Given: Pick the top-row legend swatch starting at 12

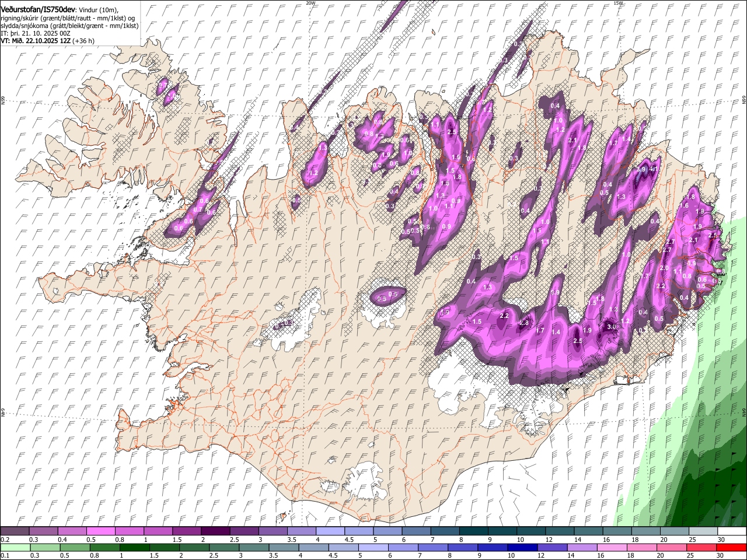Looking at the screenshot, I should tap(559, 531).
